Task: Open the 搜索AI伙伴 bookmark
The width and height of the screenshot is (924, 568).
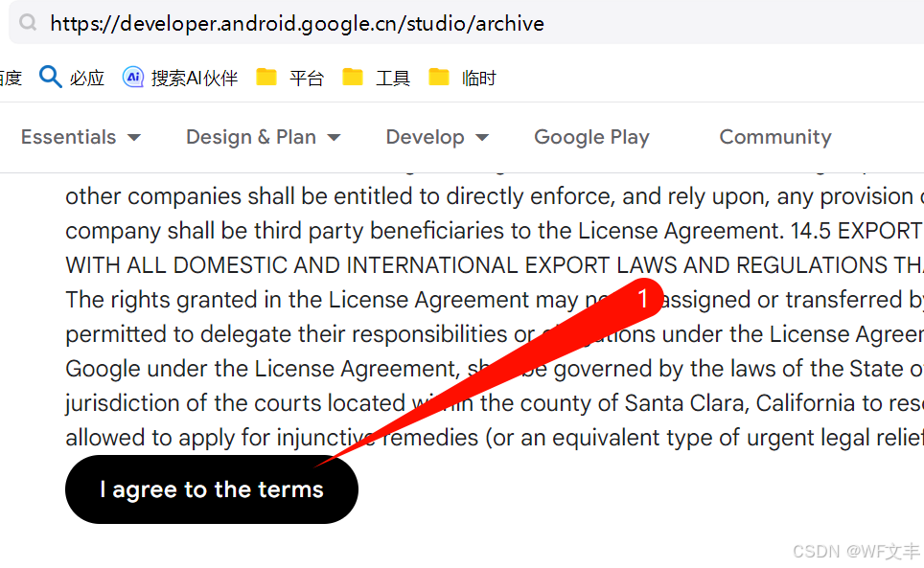Action: [x=180, y=78]
